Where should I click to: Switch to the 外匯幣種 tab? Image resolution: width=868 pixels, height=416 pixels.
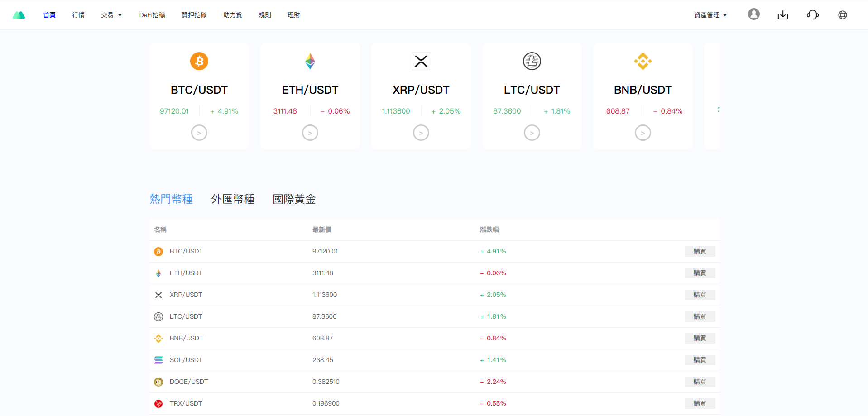tap(232, 199)
